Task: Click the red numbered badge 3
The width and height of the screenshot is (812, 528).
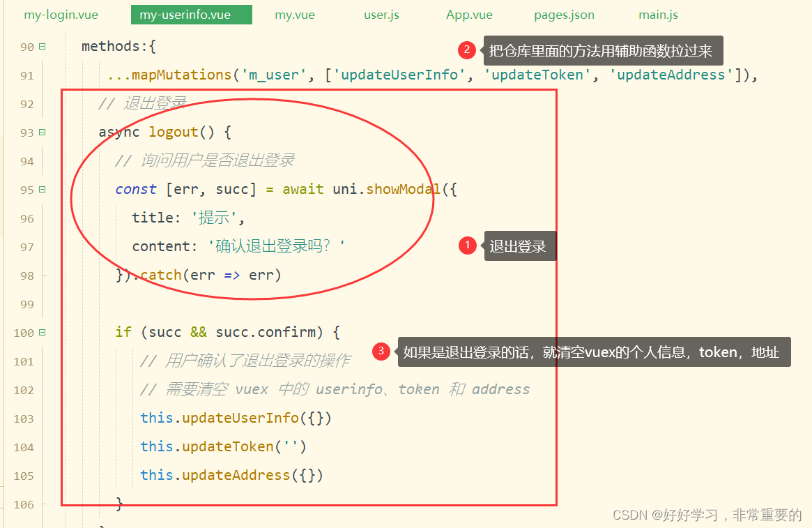Action: [381, 352]
